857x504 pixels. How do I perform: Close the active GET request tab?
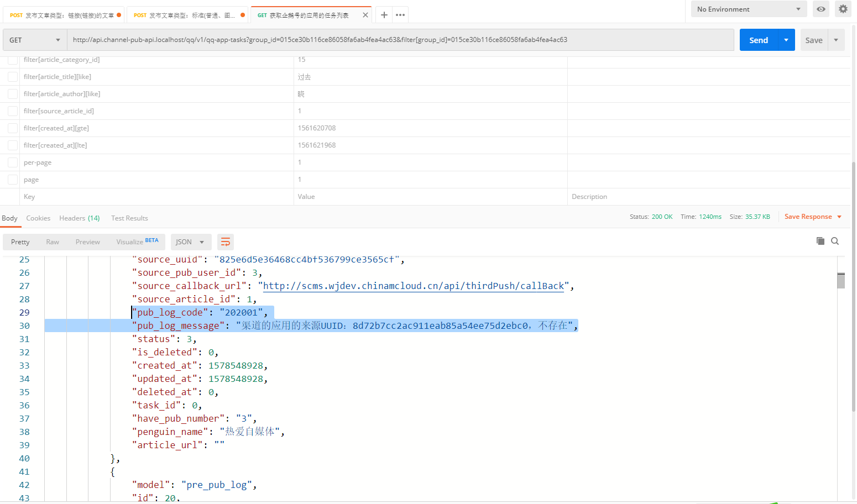(365, 15)
